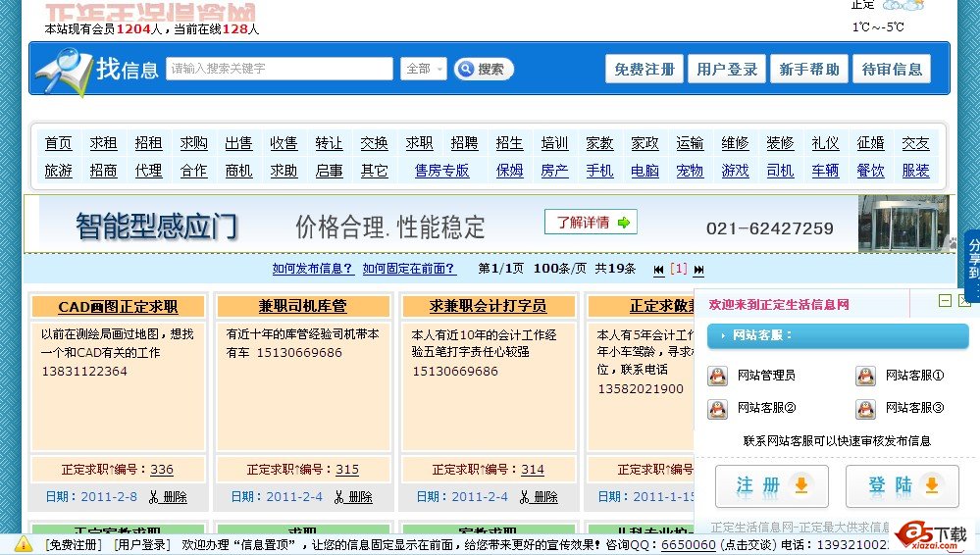Delete listing 315 via scissors link
This screenshot has width=980, height=555.
[354, 497]
